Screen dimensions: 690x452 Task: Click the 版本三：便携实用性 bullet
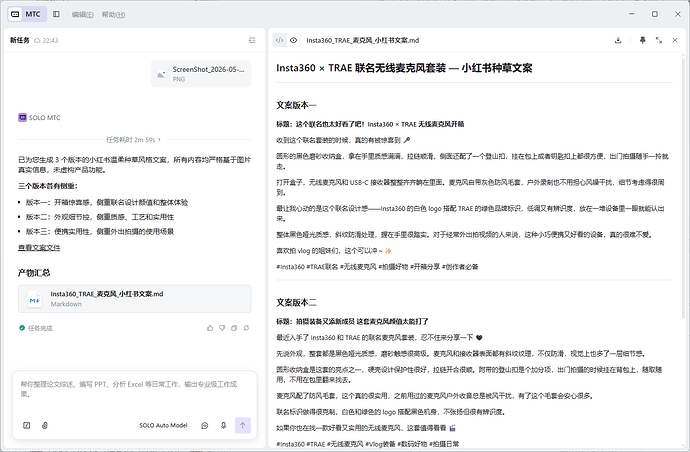pos(100,232)
